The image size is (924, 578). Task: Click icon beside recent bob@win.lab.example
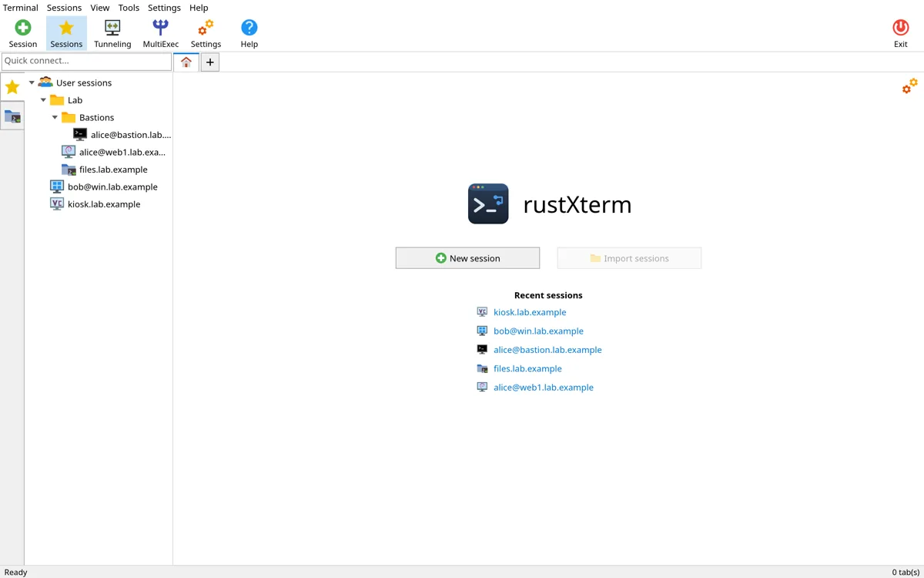click(x=482, y=331)
